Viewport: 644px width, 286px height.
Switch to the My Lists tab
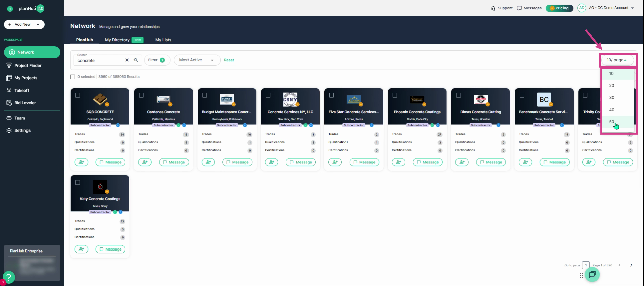click(x=163, y=40)
